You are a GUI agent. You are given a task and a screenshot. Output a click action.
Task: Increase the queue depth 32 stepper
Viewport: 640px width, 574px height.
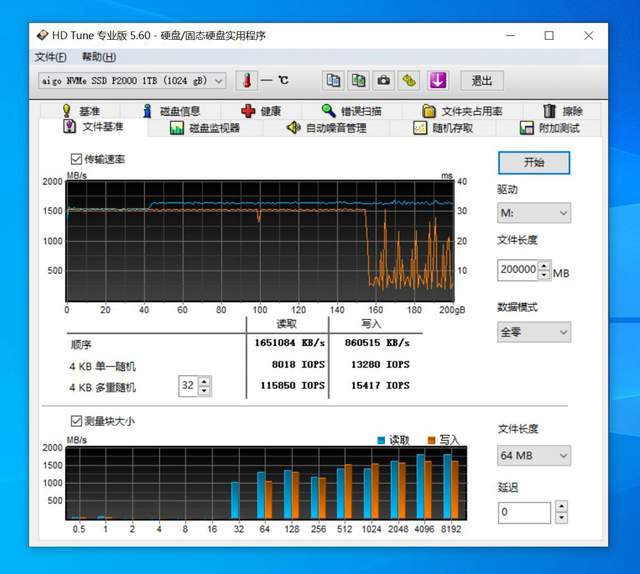point(204,381)
